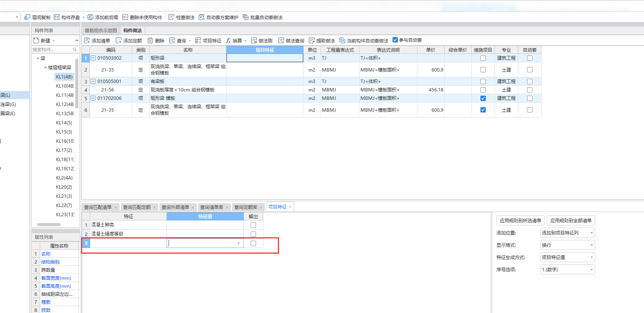Screen dimensions: 644x313
Task: Check 输出 box in feature row 3
Action: [x=253, y=243]
